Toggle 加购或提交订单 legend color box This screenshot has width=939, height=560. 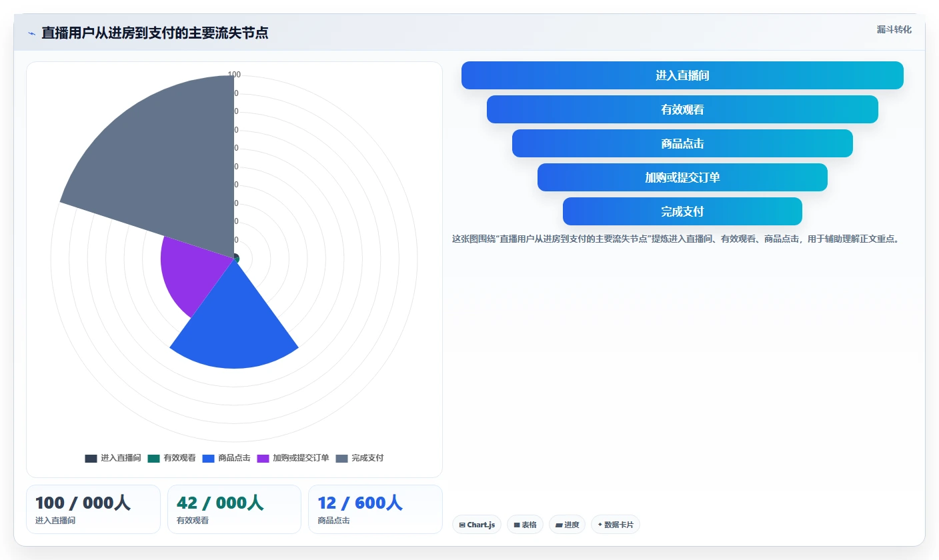(x=263, y=458)
